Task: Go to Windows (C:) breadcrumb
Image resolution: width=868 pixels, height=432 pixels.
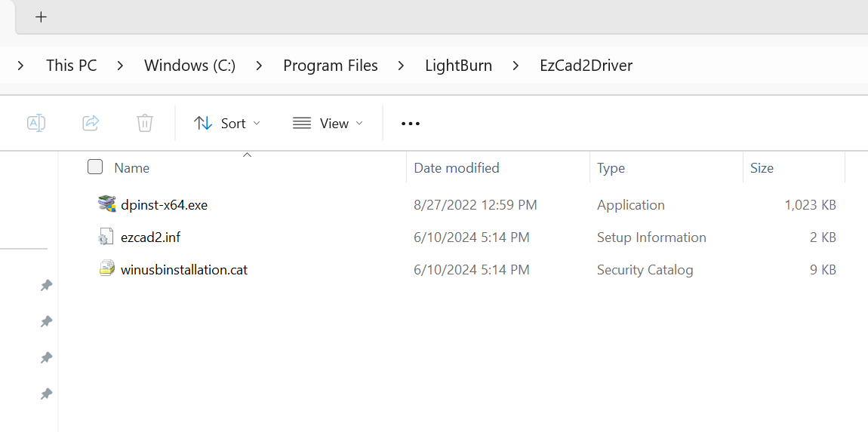Action: click(190, 66)
